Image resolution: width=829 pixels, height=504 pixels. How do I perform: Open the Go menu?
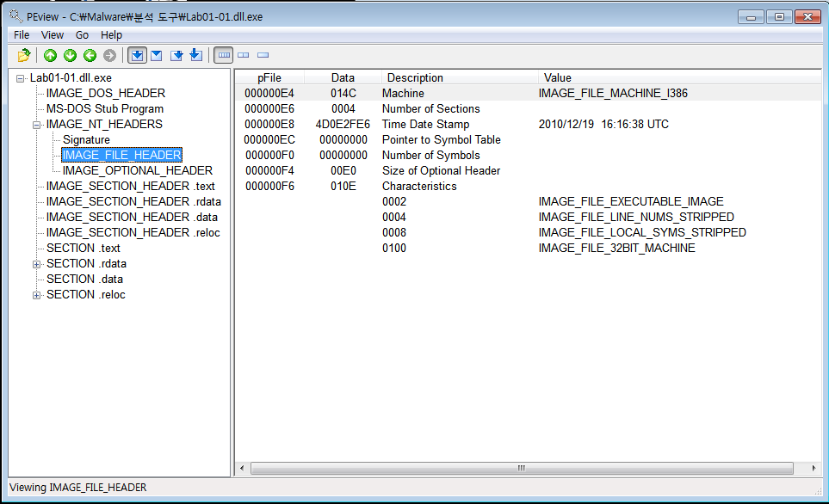[82, 35]
